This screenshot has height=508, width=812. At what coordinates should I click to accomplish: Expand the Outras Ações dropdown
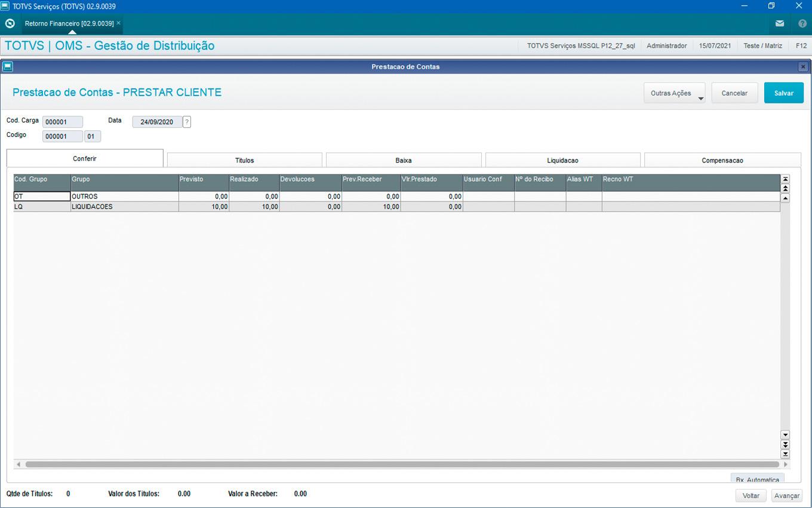[x=674, y=93]
